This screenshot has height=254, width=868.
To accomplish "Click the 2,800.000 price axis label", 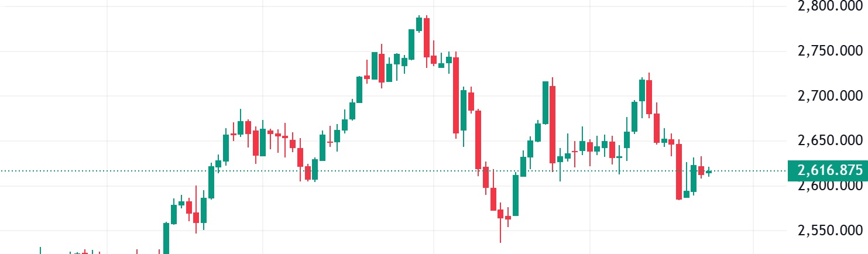I will point(830,6).
